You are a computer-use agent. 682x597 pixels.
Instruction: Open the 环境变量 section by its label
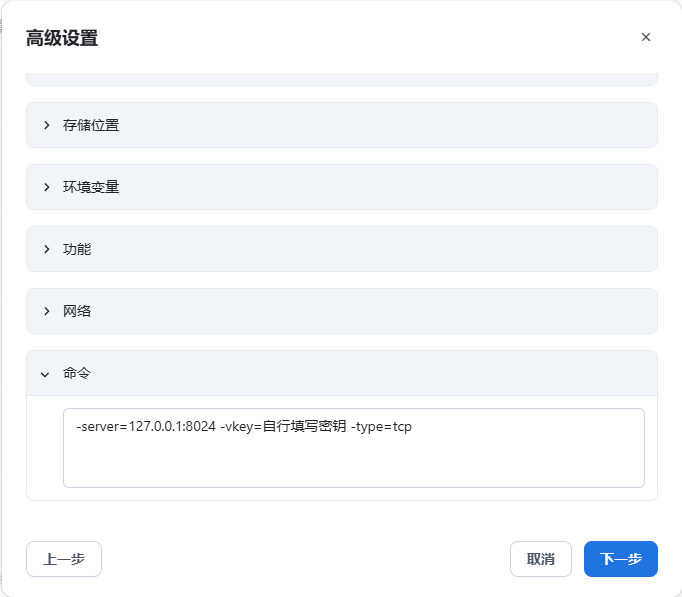point(91,187)
